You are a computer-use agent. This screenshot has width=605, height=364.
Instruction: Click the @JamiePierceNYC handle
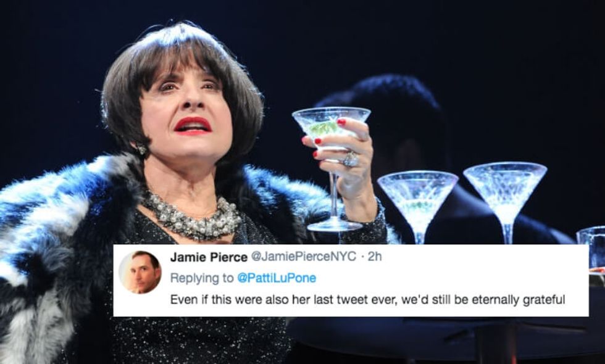pos(302,257)
